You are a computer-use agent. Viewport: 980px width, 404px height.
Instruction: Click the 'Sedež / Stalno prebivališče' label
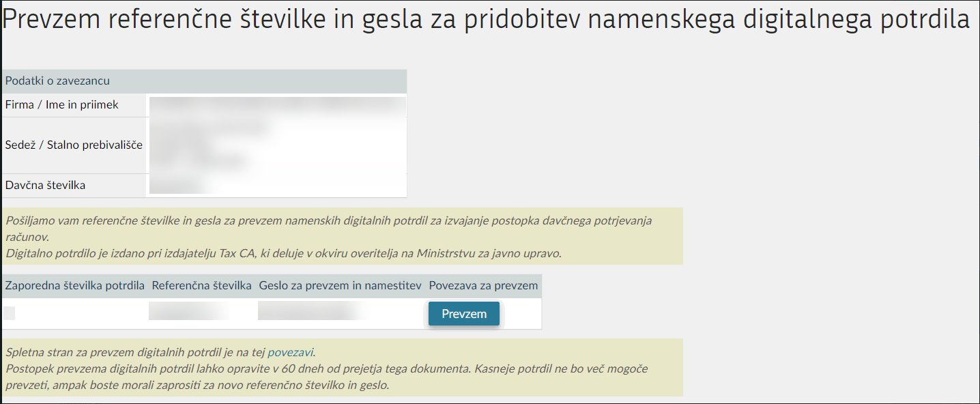74,145
